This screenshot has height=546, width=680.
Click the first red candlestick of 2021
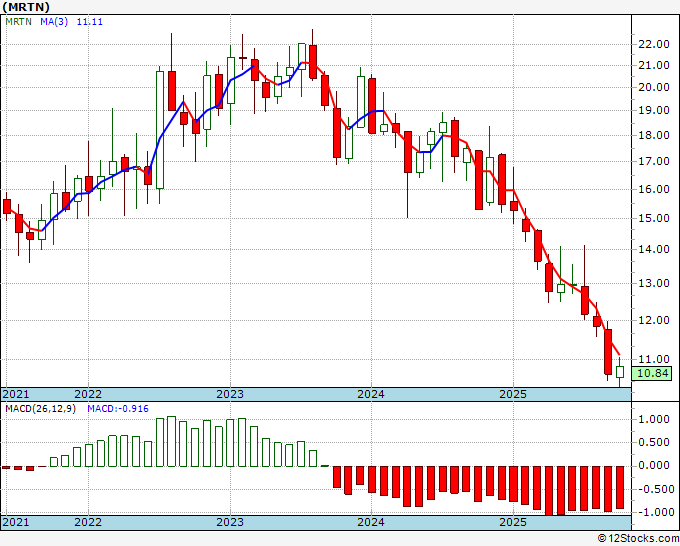point(7,206)
